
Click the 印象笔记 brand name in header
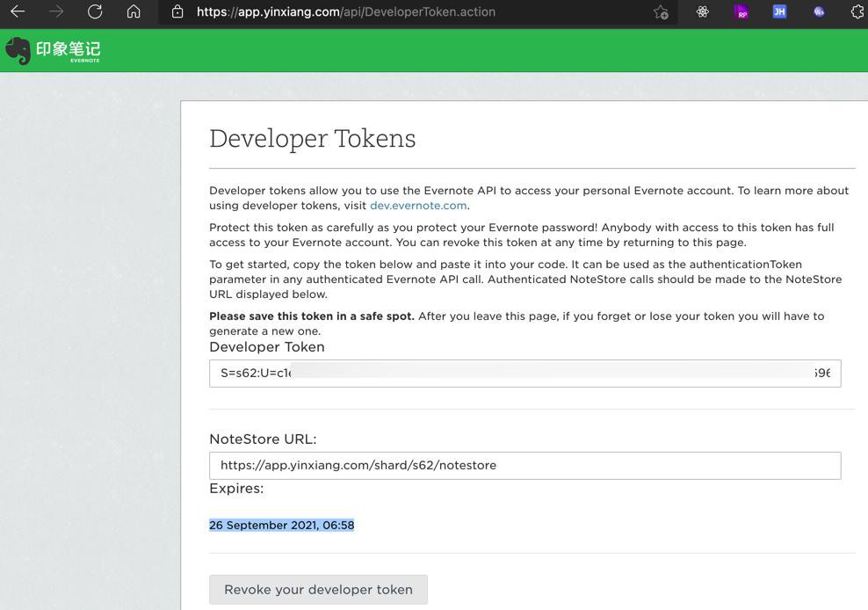coord(69,49)
